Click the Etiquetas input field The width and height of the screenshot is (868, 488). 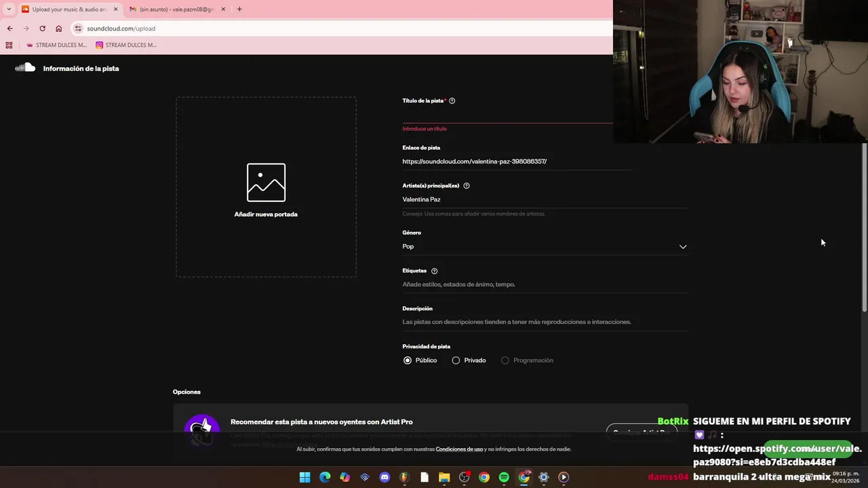[x=545, y=285]
